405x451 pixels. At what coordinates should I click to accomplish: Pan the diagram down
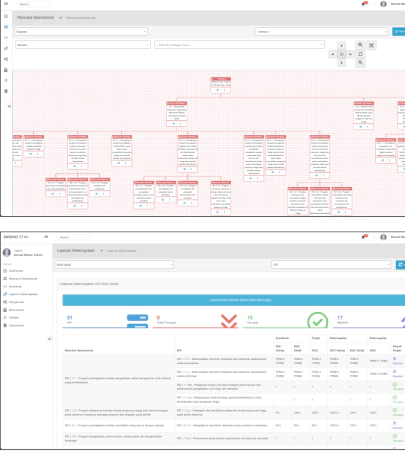pos(341,63)
